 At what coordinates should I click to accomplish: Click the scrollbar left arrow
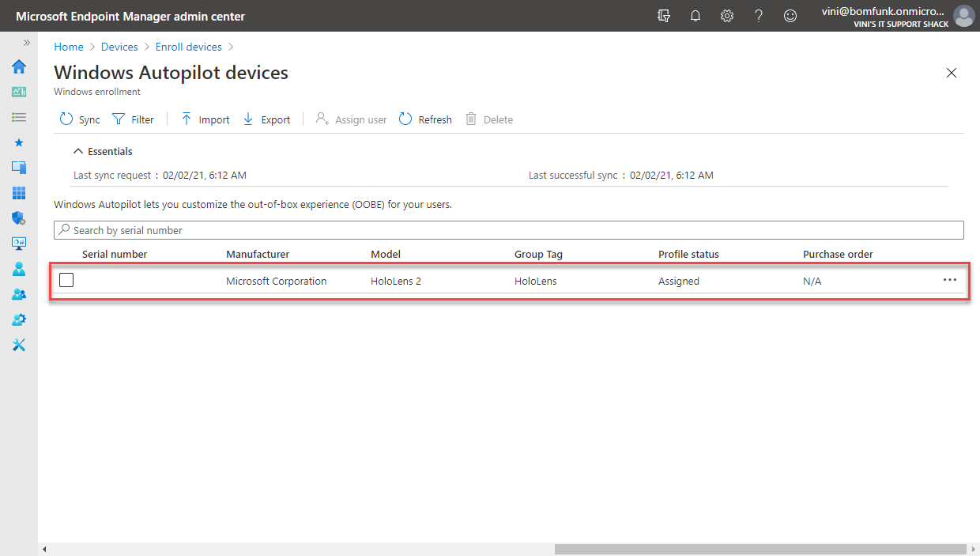43,549
